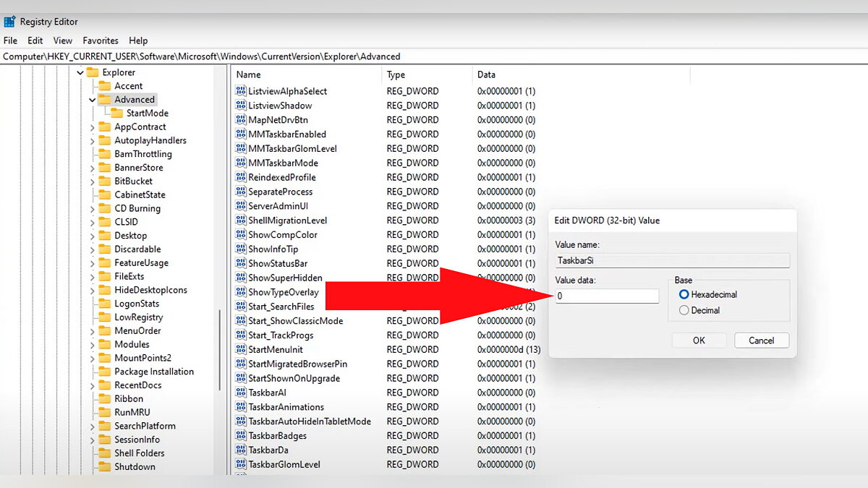The image size is (868, 488).
Task: Select the ListviewShadow value icon
Action: (242, 106)
